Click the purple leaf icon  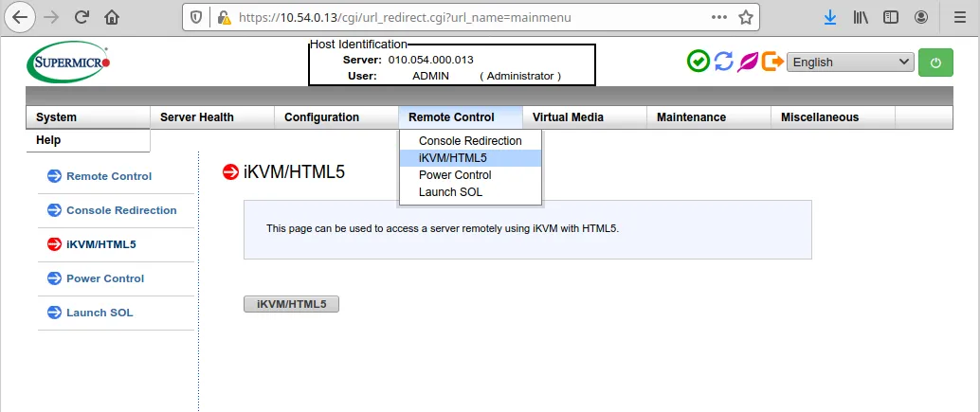749,62
